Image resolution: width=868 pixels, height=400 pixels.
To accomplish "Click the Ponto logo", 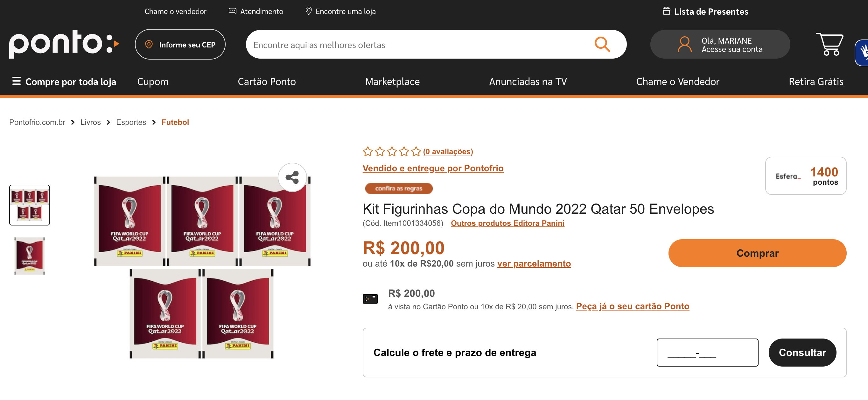I will 64,44.
